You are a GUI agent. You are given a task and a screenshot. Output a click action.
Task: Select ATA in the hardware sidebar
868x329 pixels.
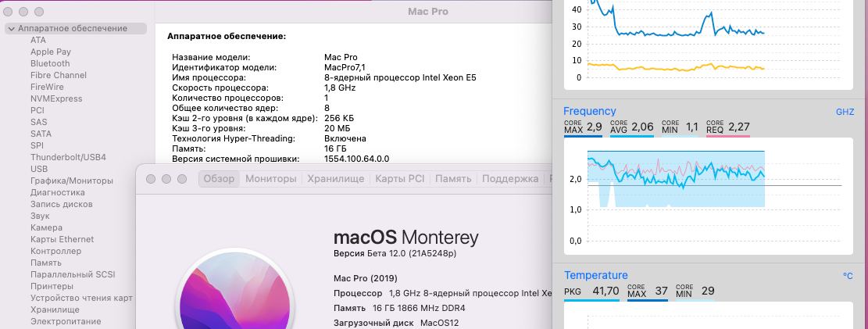point(38,40)
